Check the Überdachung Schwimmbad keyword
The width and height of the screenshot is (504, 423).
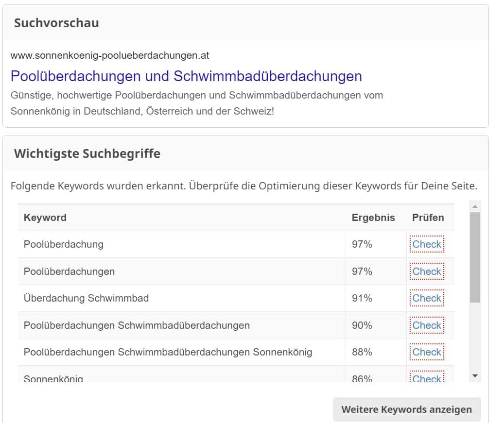coord(427,298)
